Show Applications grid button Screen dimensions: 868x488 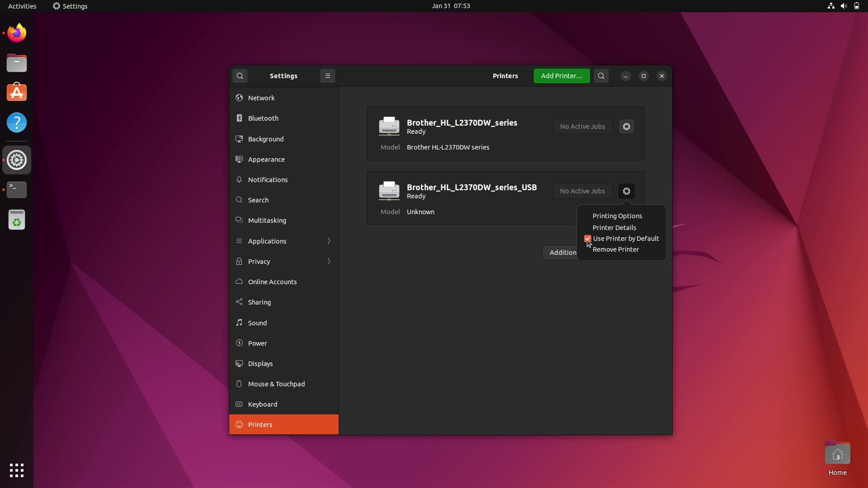click(17, 470)
